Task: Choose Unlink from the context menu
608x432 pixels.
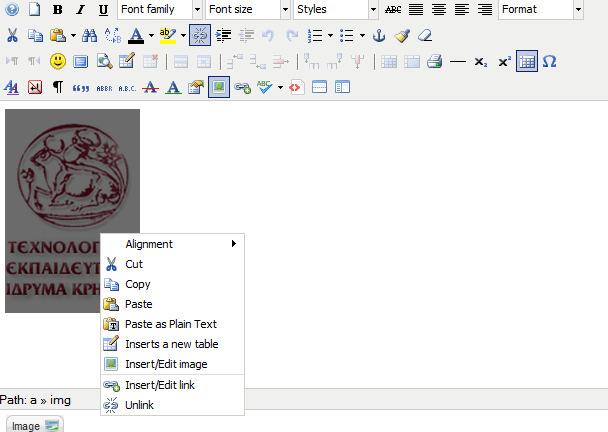Action: click(173, 405)
